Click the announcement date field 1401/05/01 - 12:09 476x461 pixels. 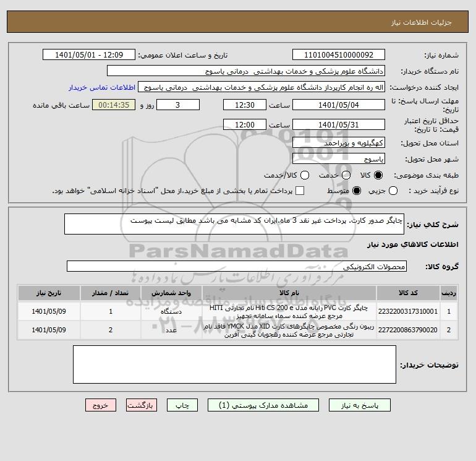click(x=89, y=55)
